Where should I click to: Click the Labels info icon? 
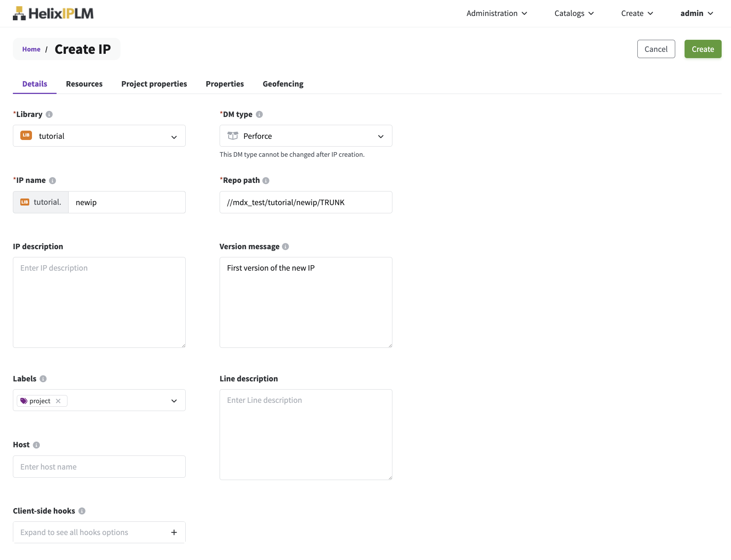coord(43,379)
